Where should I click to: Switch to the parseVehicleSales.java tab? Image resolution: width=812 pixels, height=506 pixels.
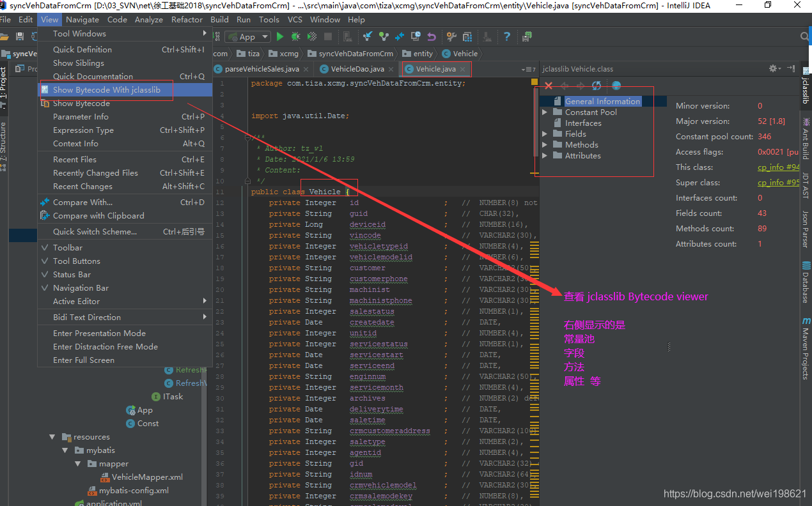(261, 69)
